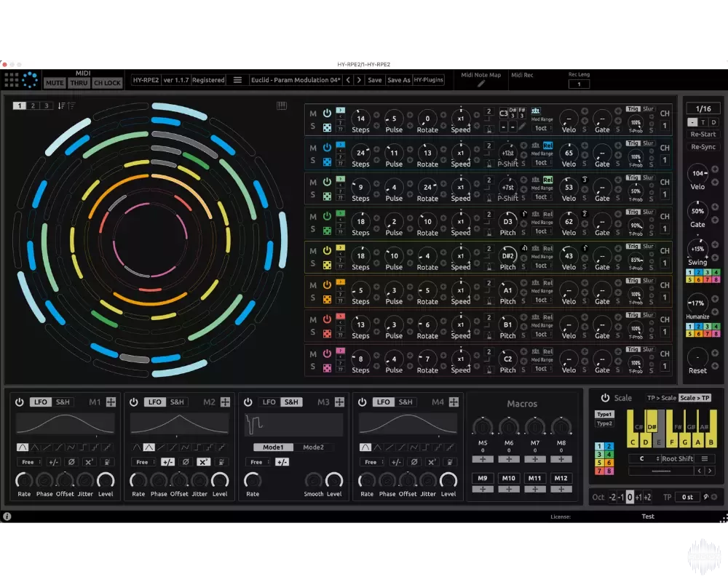Toggle the M3 modulator power button
This screenshot has height=582, width=728.
(248, 402)
